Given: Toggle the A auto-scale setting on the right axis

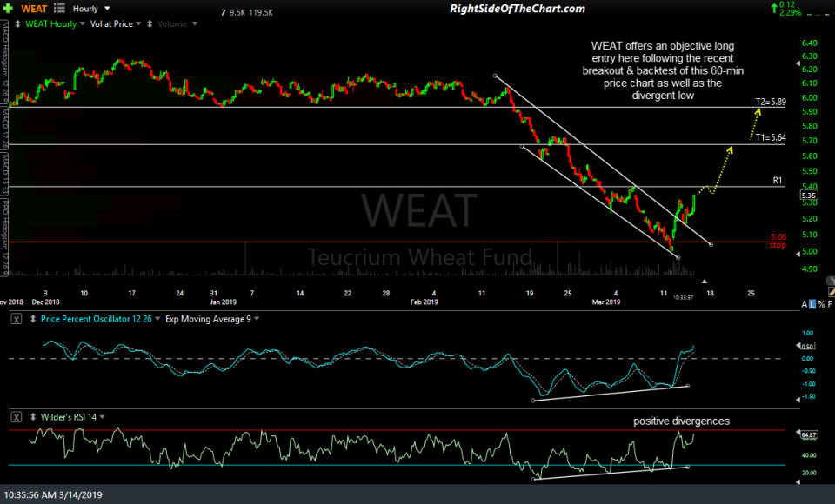Looking at the screenshot, I should click(x=804, y=304).
